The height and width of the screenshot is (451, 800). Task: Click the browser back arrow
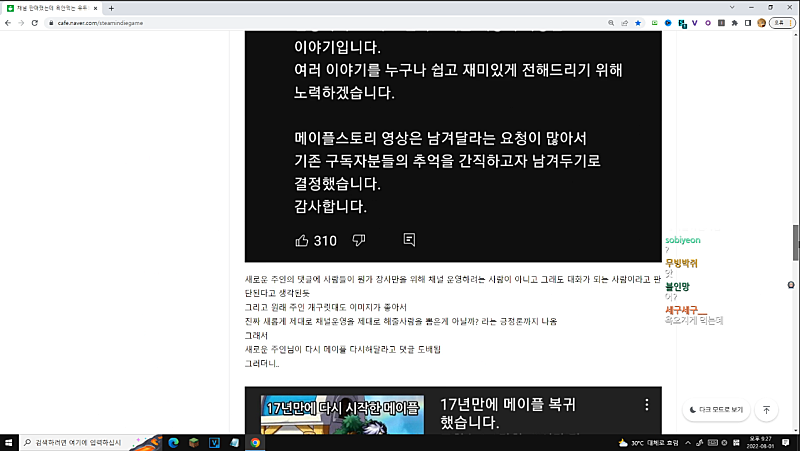8,23
